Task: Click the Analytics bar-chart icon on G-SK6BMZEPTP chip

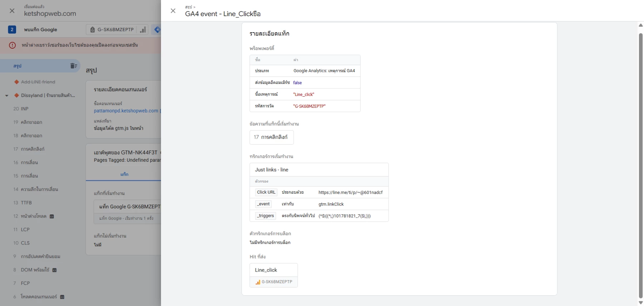Action: [x=143, y=30]
